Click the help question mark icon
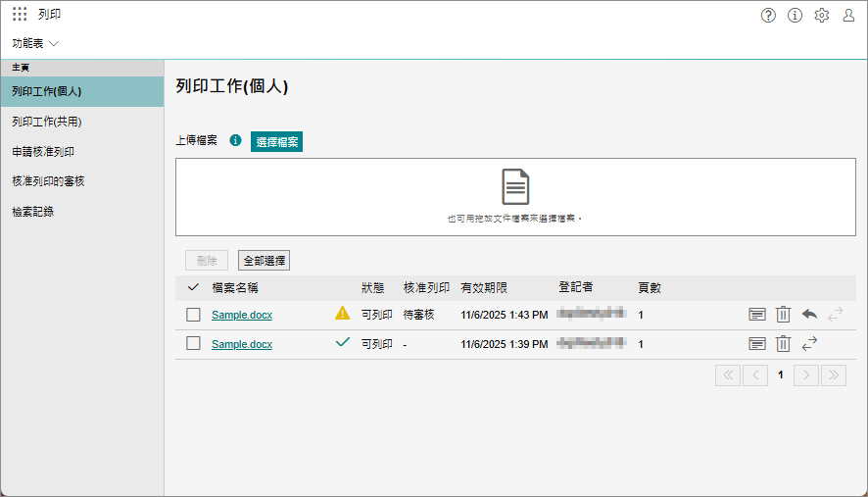The image size is (868, 497). [768, 15]
